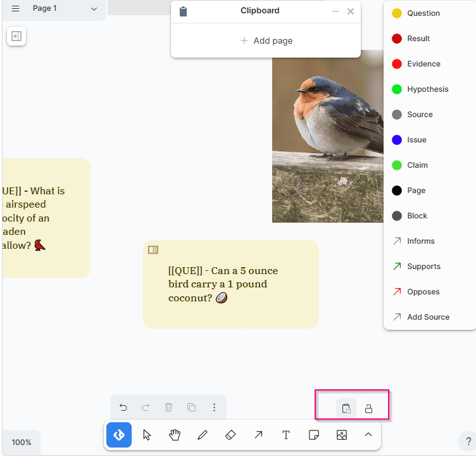Expand more tools chevron

click(x=368, y=435)
